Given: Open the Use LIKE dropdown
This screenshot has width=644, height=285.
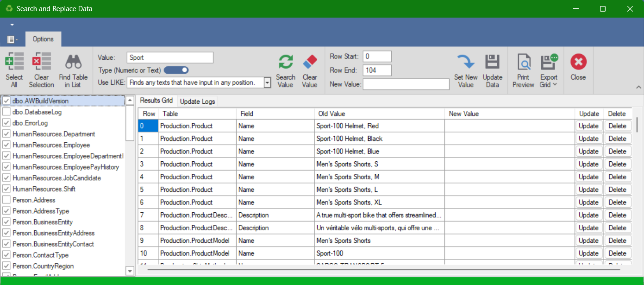Looking at the screenshot, I should pyautogui.click(x=267, y=82).
